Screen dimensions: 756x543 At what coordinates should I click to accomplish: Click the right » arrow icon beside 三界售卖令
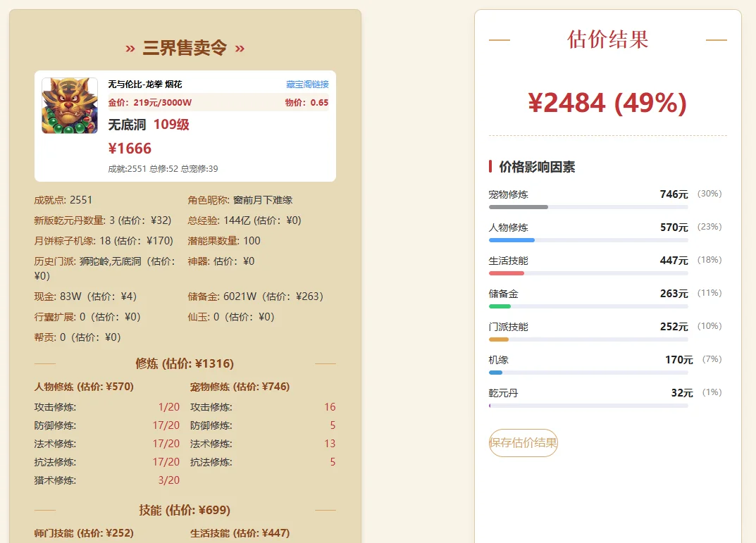238,49
